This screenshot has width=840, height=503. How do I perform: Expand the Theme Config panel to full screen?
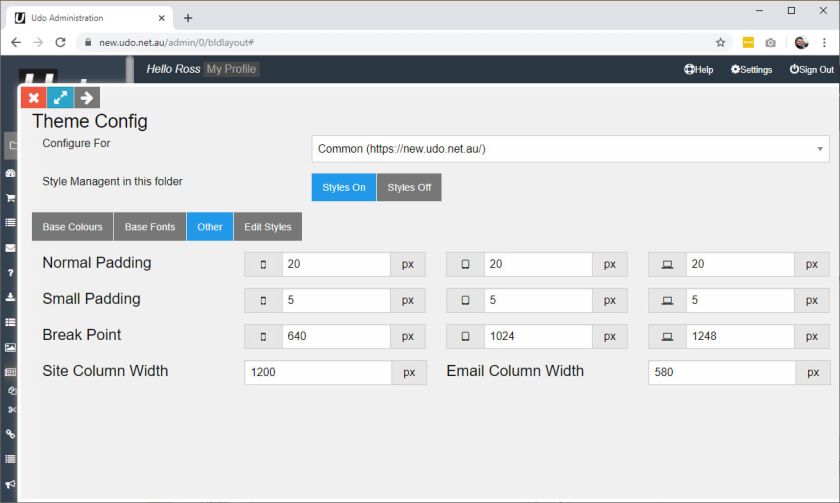(x=60, y=98)
